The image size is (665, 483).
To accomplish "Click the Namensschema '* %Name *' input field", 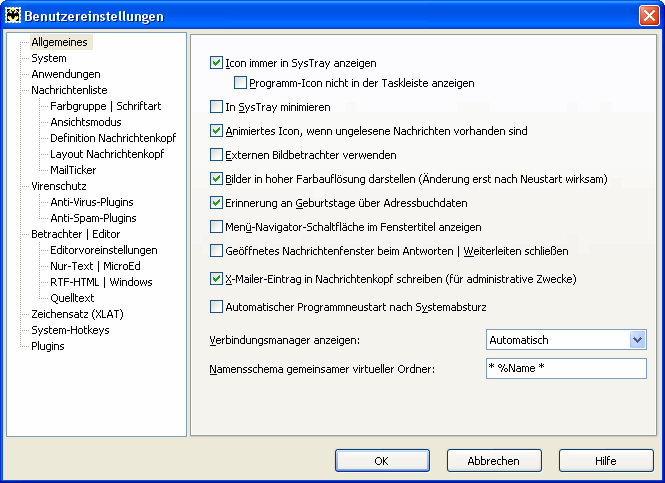I will pos(566,368).
